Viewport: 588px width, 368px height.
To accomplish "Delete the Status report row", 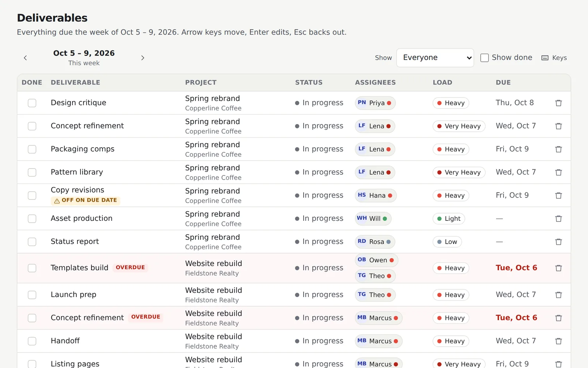I will click(559, 242).
